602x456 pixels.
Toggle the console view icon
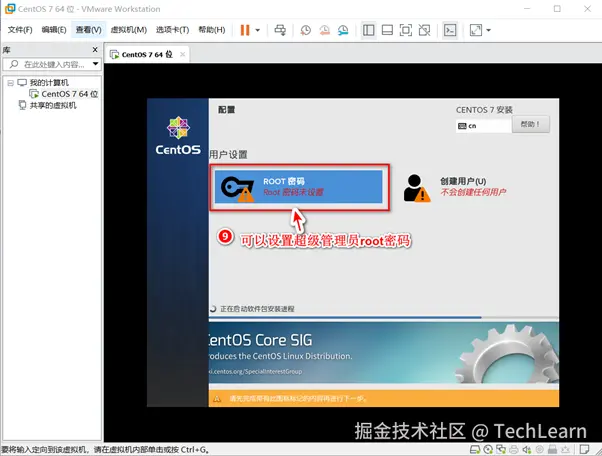450,30
